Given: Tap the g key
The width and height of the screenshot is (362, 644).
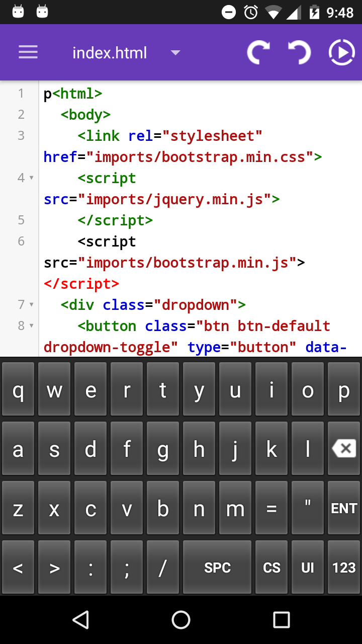Looking at the screenshot, I should click(163, 448).
